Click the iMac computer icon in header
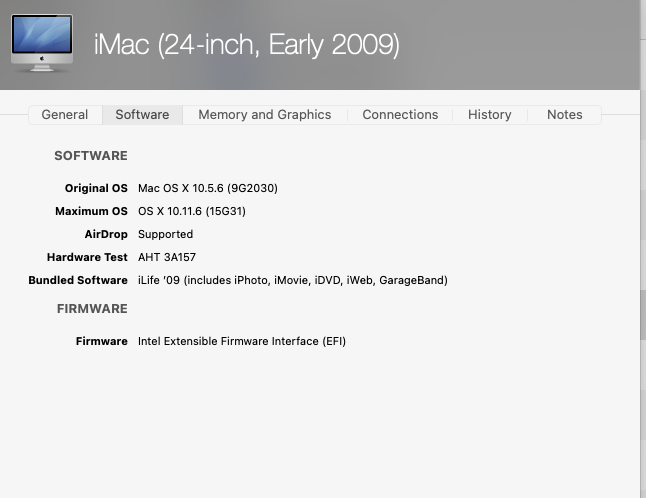Viewport: 646px width, 498px height. (41, 43)
